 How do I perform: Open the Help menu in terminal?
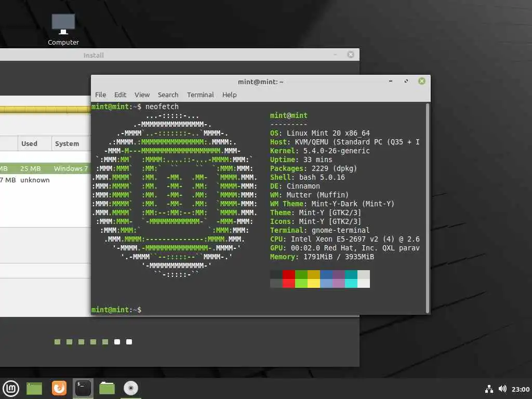[229, 95]
